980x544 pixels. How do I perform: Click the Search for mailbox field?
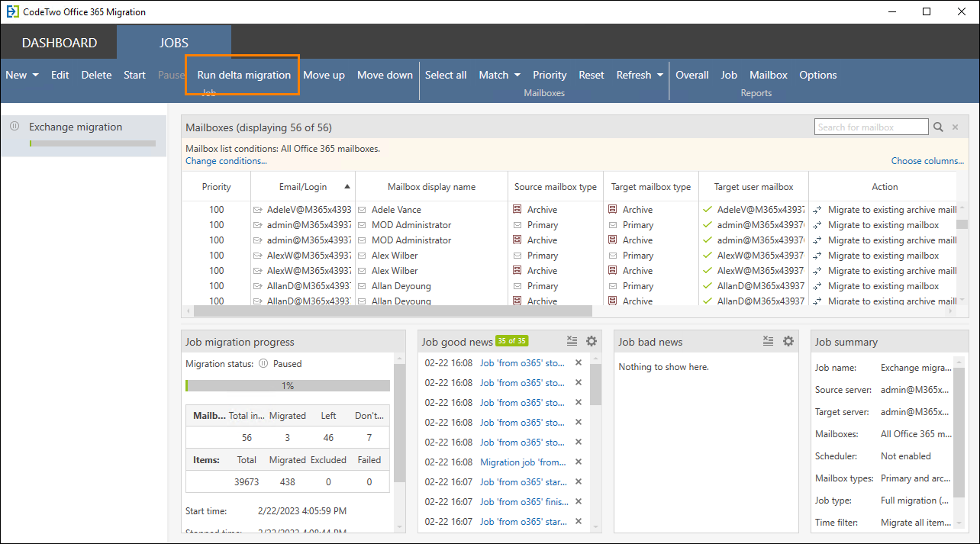[x=871, y=127]
